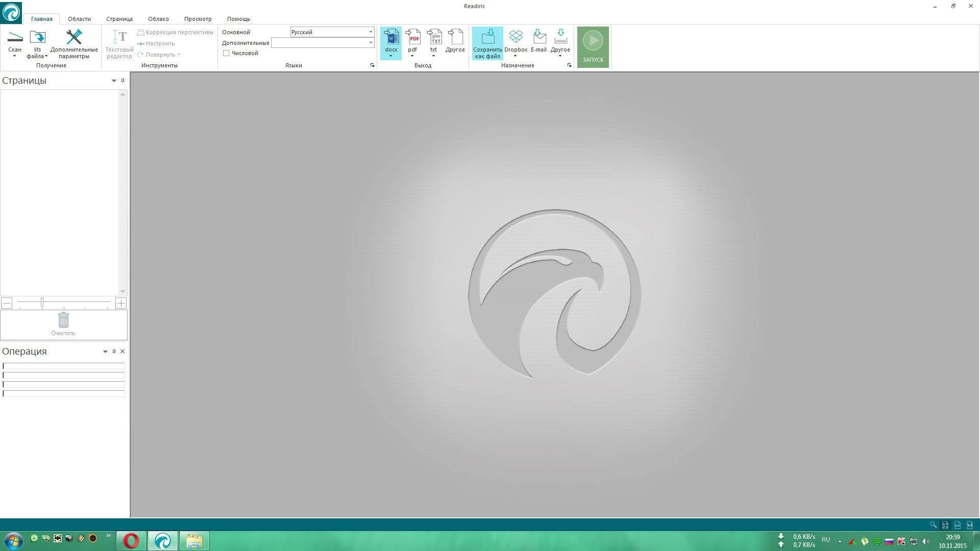This screenshot has height=551, width=980.
Task: Open the Дополнительные languages dropdown
Action: [371, 43]
